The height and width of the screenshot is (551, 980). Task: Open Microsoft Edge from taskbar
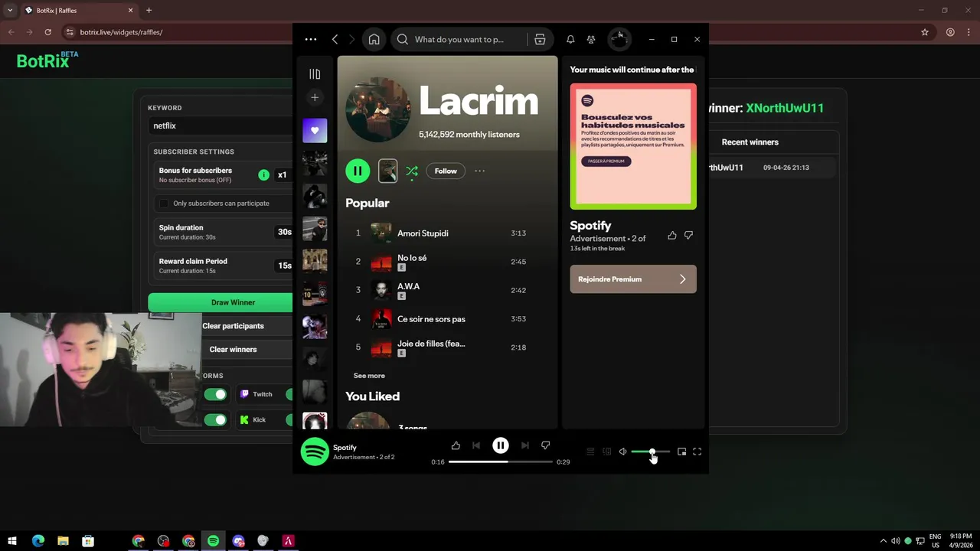point(38,541)
